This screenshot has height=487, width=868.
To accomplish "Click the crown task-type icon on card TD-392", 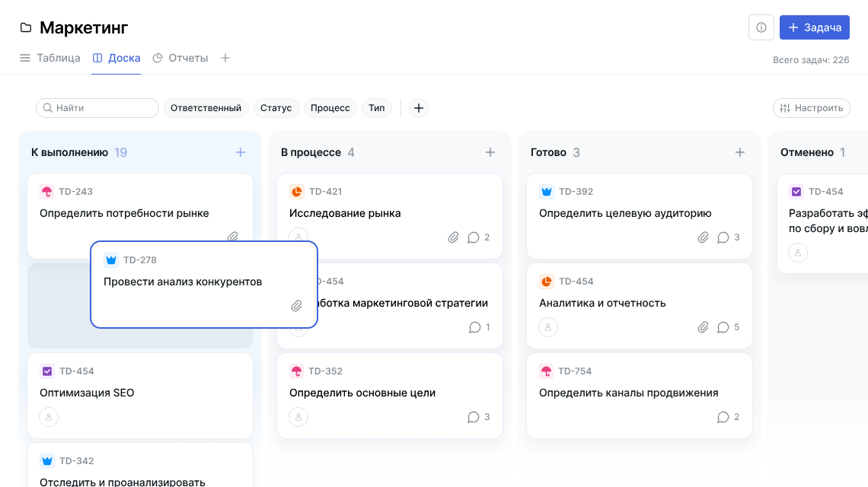I will tap(548, 191).
